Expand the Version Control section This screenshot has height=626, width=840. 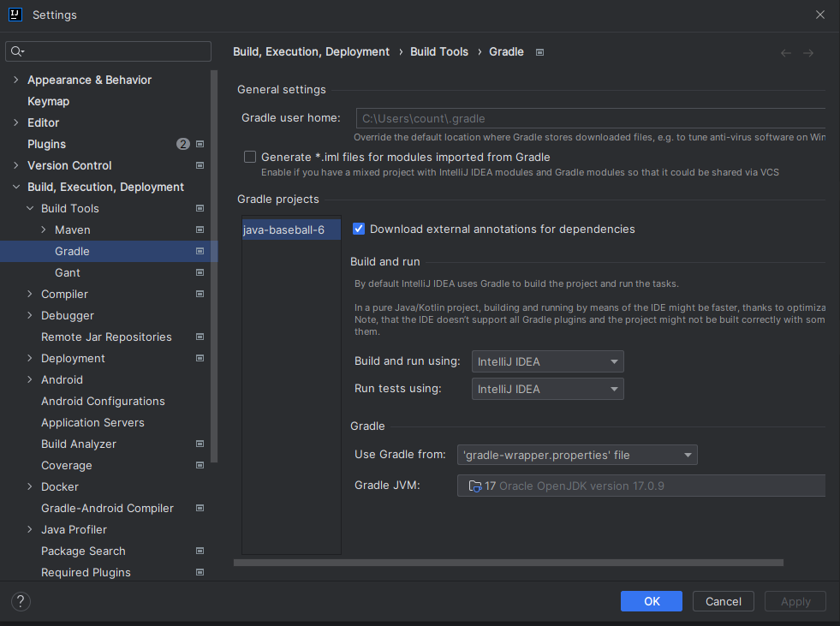click(16, 165)
